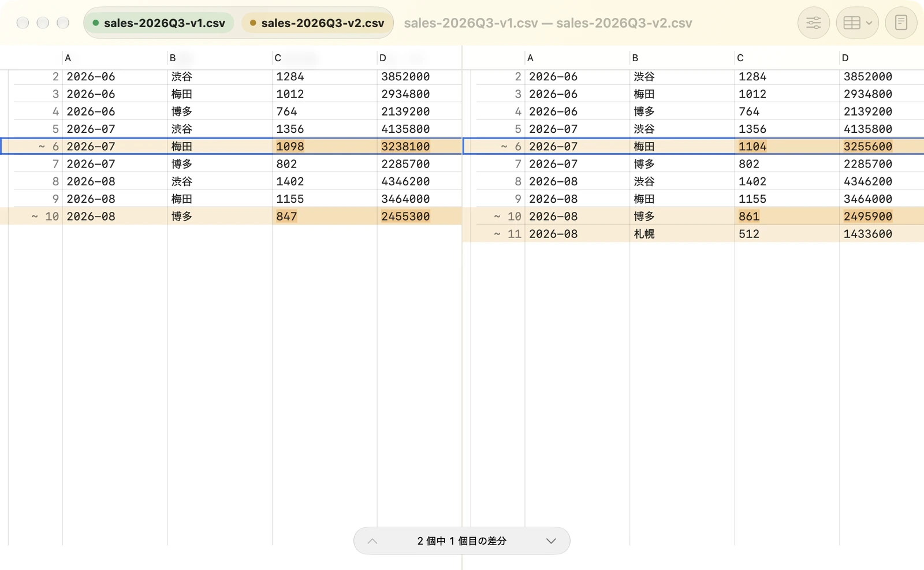The width and height of the screenshot is (924, 570).
Task: Select row number 11 in right pane
Action: (x=514, y=234)
